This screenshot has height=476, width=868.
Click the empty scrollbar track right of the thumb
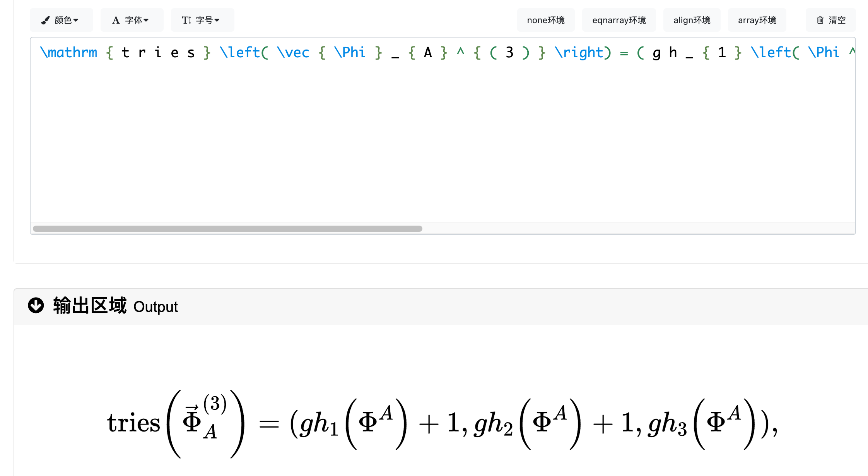pos(638,229)
